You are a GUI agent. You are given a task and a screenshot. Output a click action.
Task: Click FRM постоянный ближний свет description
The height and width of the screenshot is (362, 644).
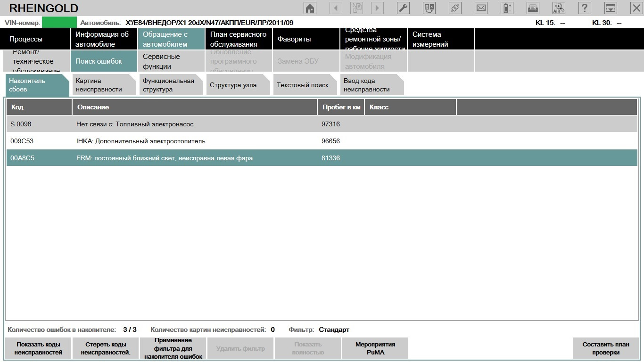coord(165,158)
